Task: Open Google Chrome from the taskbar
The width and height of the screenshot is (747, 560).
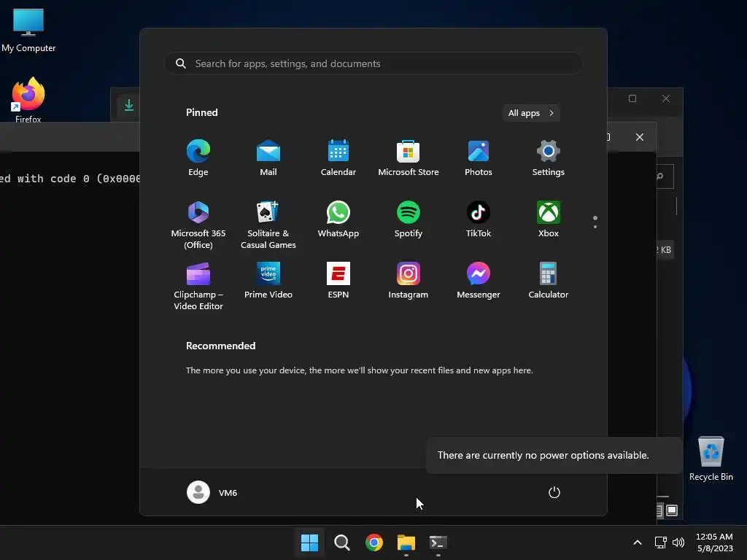Action: tap(374, 542)
